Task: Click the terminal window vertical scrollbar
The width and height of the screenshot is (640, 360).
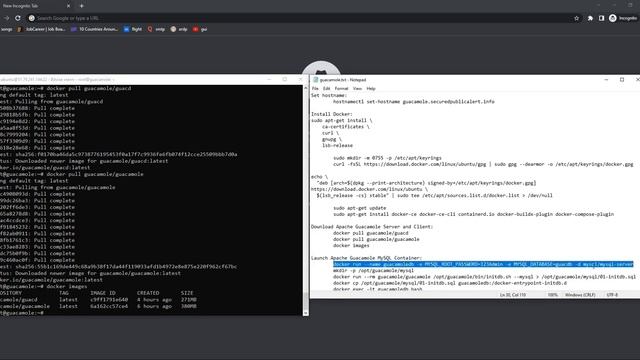Action: [x=306, y=200]
